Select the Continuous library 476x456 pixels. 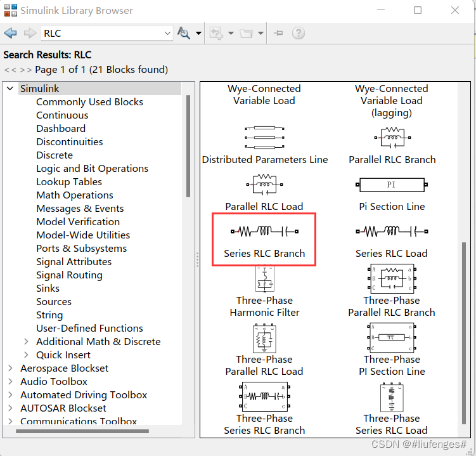[x=62, y=115]
